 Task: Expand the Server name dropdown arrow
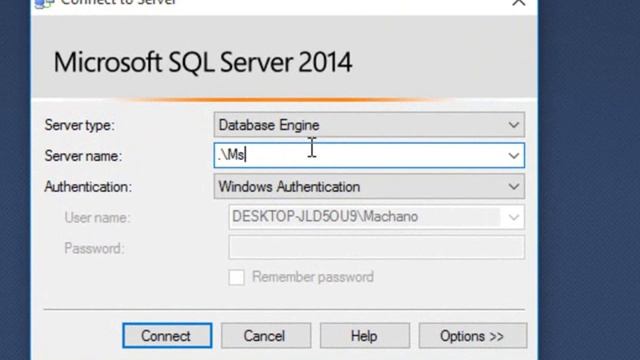coord(513,156)
